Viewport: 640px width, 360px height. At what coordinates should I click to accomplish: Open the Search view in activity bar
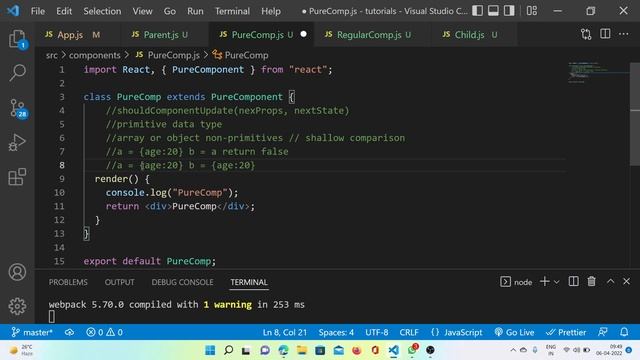(17, 73)
